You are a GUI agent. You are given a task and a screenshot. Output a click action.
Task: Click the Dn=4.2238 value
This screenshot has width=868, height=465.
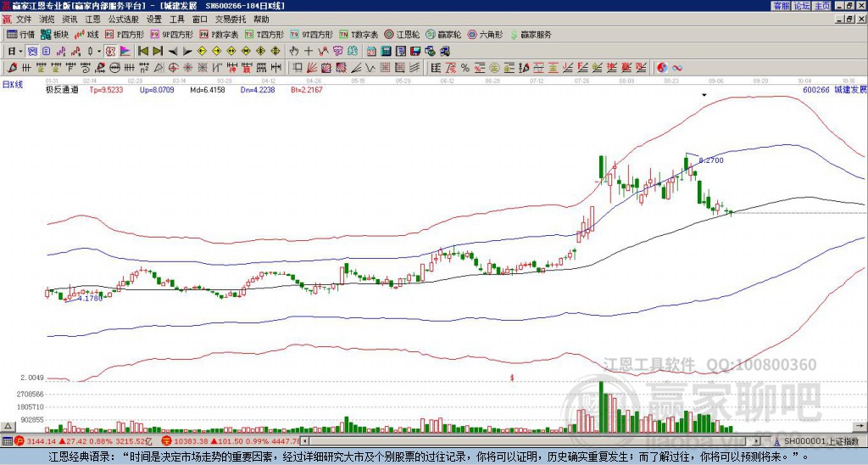(x=257, y=89)
